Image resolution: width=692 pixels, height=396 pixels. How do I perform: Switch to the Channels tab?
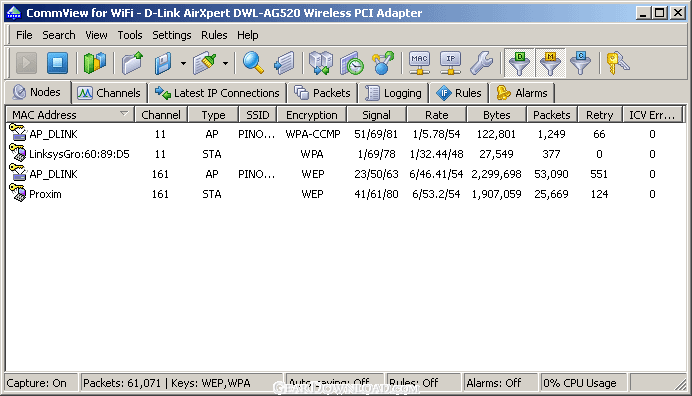[109, 93]
